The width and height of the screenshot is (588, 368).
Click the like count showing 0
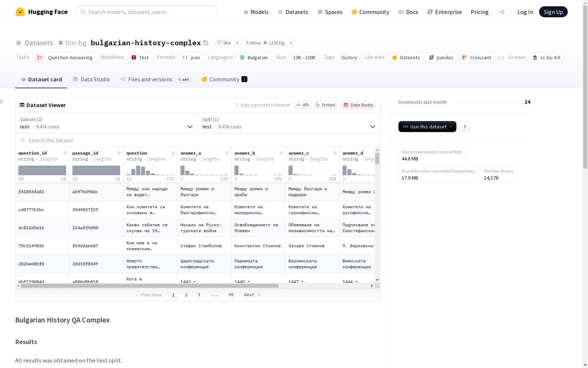(237, 43)
